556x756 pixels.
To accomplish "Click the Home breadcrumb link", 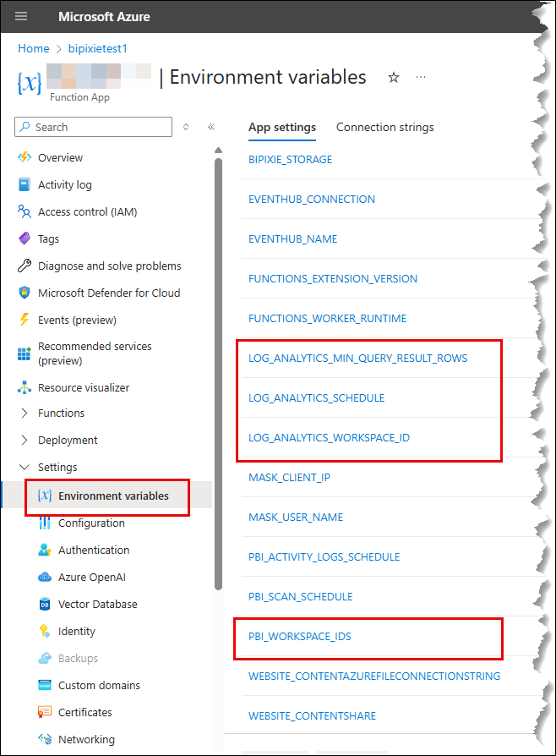I will (34, 49).
